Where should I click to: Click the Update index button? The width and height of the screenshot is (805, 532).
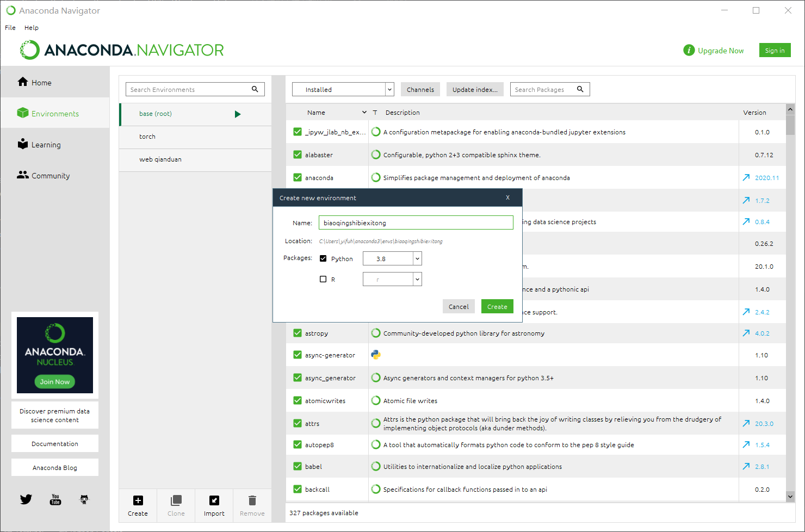[475, 89]
